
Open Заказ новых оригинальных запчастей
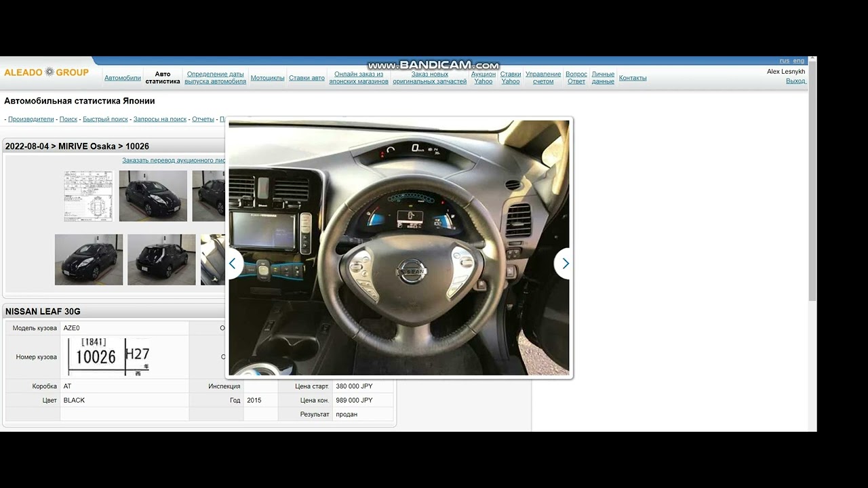pyautogui.click(x=430, y=78)
